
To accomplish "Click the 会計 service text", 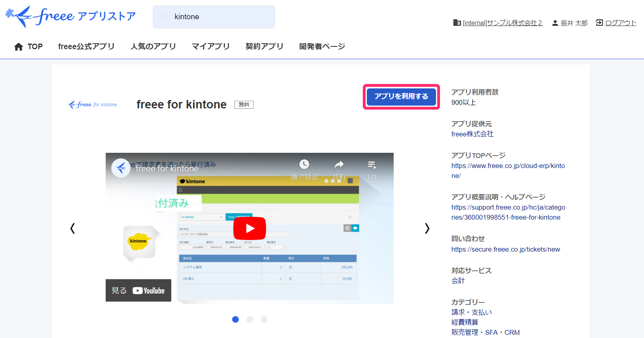I will (x=458, y=281).
